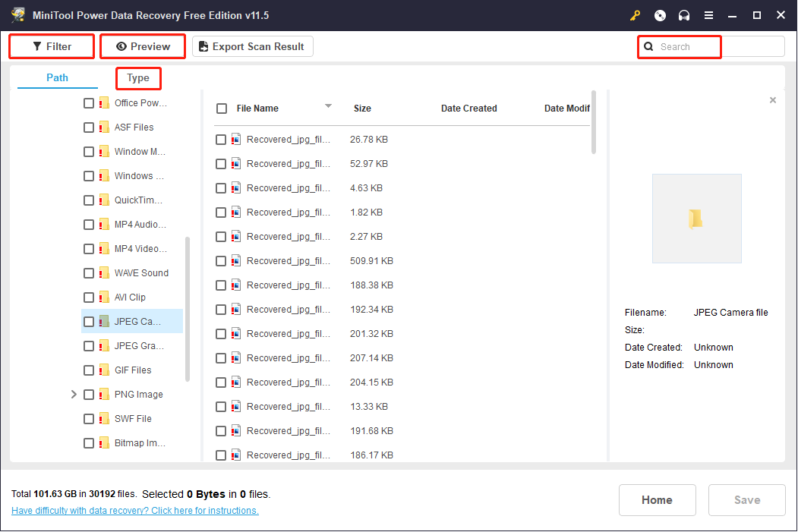
Task: Click the Save button
Action: click(x=746, y=500)
